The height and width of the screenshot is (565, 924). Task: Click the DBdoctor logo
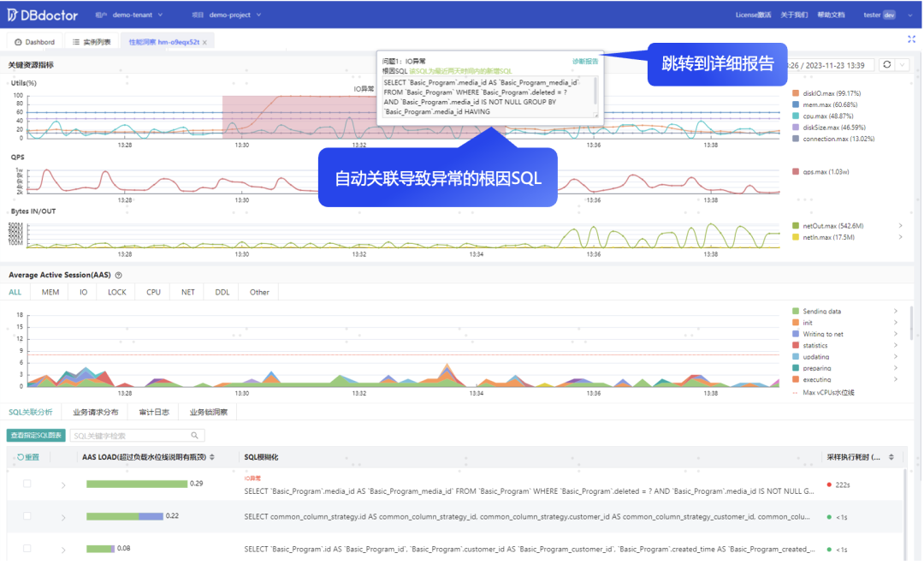(x=43, y=15)
